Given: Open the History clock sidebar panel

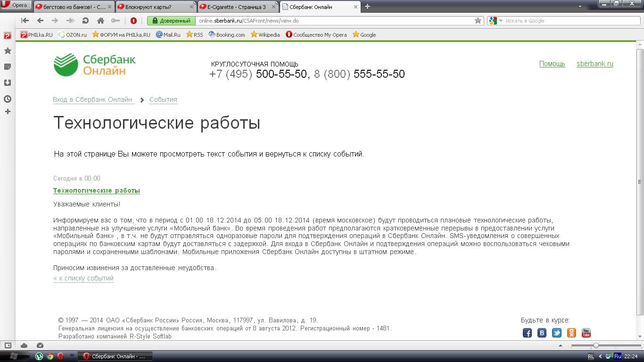Looking at the screenshot, I should click(8, 99).
